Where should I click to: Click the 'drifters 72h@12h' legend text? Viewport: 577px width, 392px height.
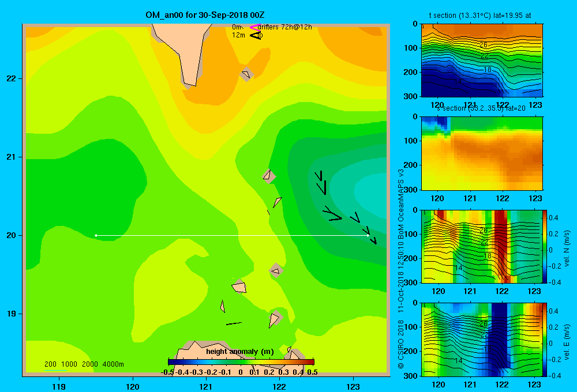pos(285,27)
